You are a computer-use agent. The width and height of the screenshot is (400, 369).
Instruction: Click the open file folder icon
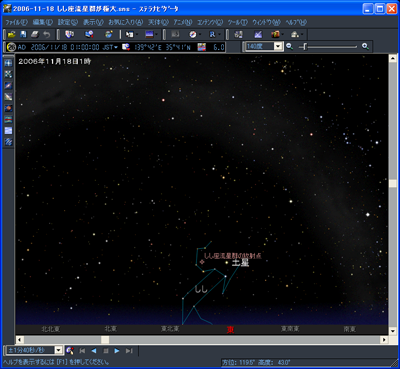click(x=12, y=34)
